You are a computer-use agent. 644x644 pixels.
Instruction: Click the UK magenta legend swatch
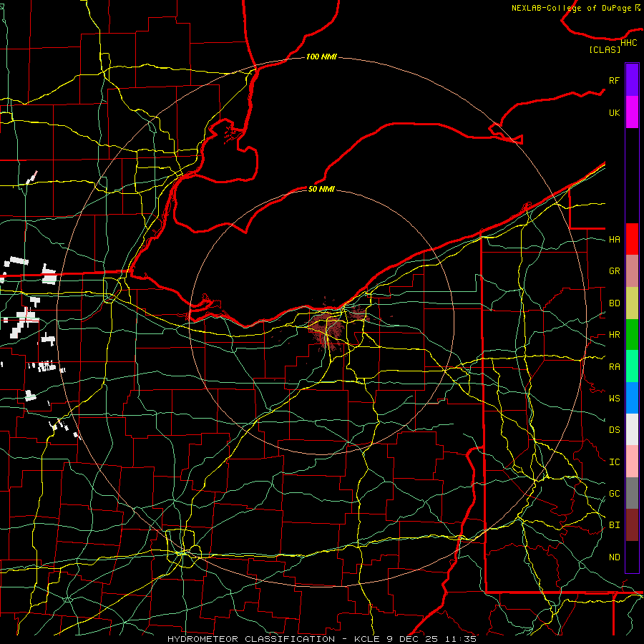(632, 112)
